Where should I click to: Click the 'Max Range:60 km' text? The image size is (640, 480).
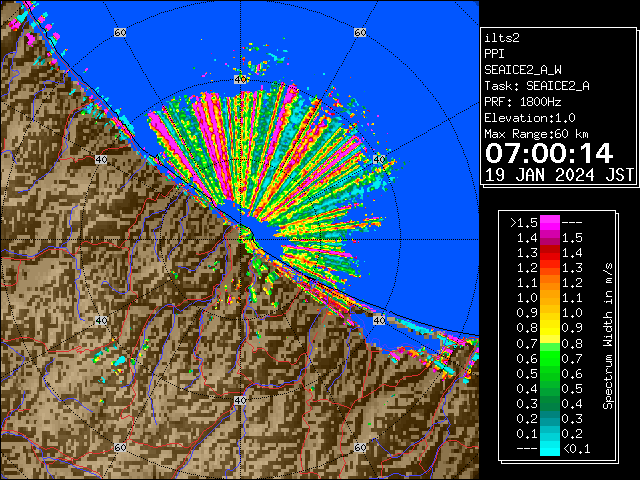536,134
